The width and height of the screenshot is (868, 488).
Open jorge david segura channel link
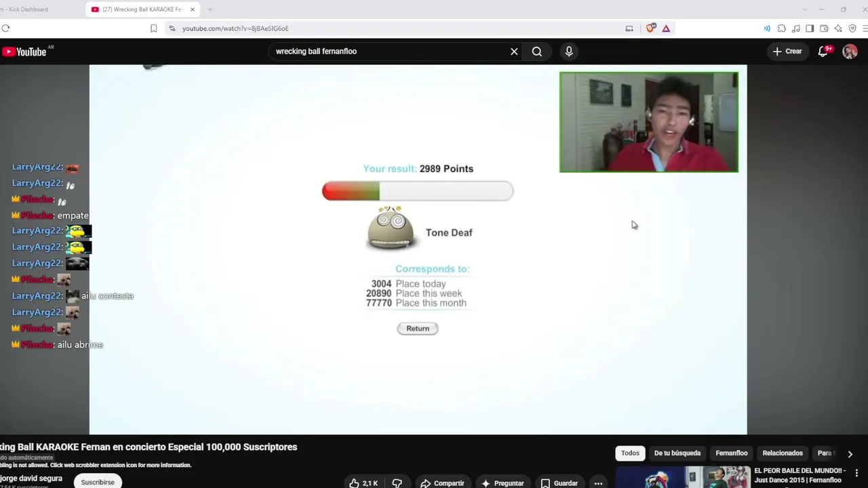coord(31,479)
